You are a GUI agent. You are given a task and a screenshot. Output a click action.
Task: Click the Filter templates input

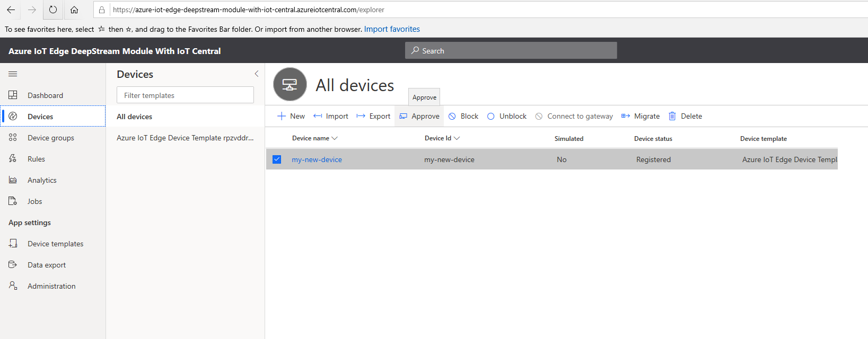[185, 95]
